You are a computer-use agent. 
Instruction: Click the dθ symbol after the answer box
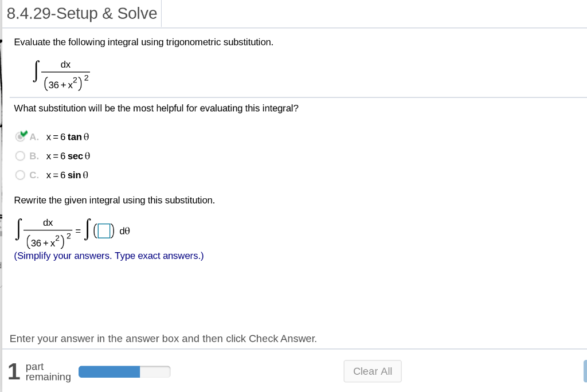(125, 232)
